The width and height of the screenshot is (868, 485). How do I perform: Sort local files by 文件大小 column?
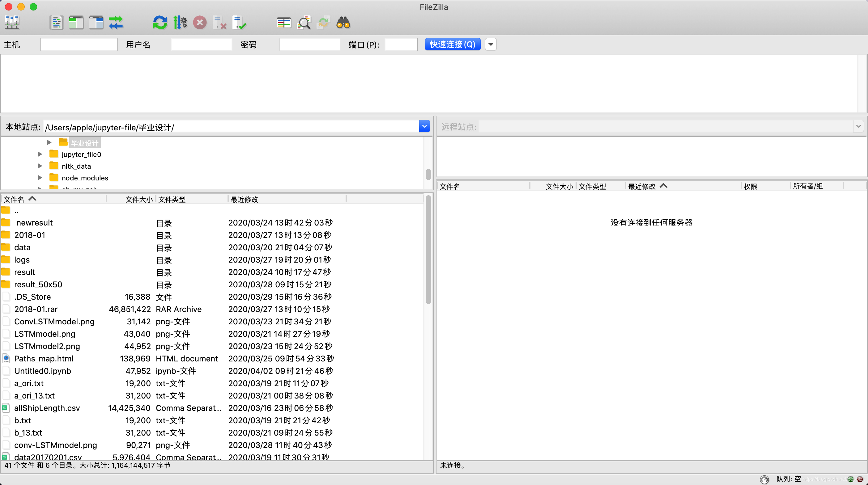point(138,199)
